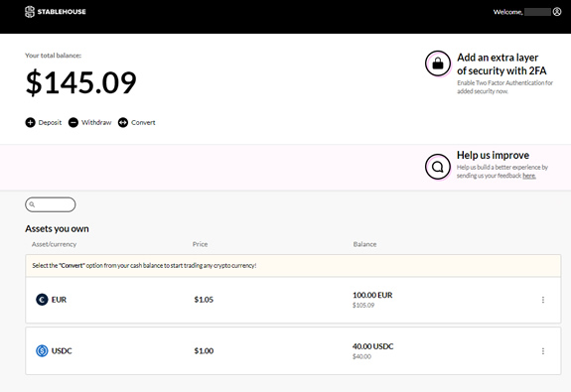The height and width of the screenshot is (392, 571).
Task: Focus the asset search field
Action: pos(51,204)
